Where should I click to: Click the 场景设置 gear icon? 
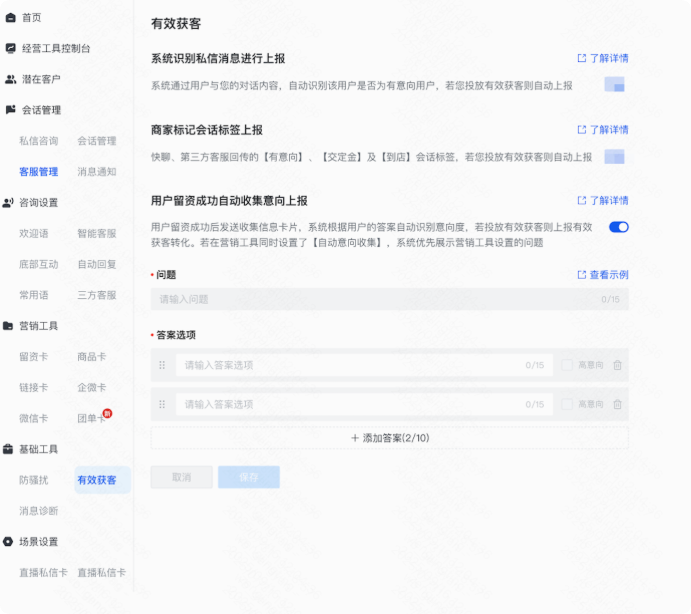click(x=8, y=542)
